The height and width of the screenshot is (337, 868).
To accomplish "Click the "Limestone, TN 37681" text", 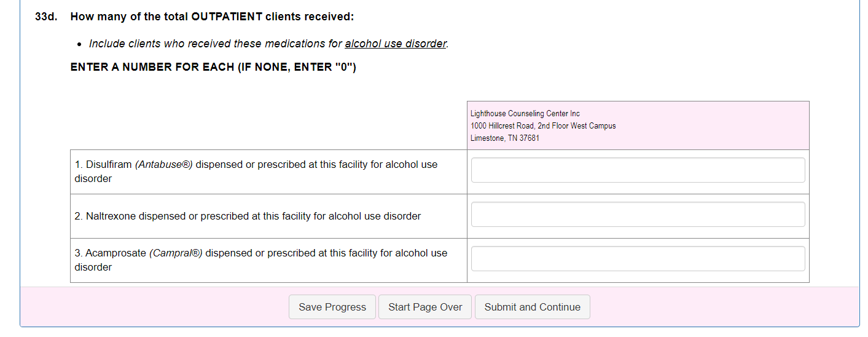I will pos(505,138).
